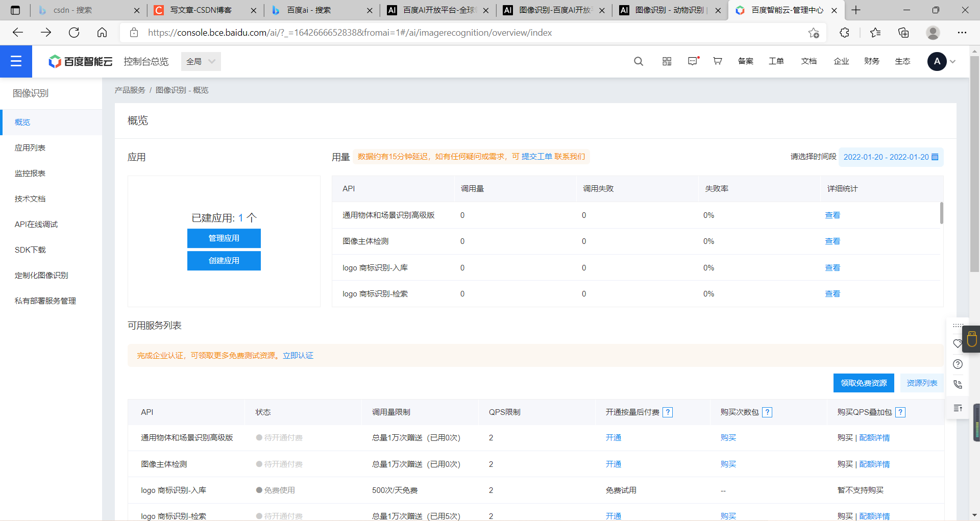Click help icon beside 开通按量后付费
This screenshot has height=521, width=980.
click(668, 412)
